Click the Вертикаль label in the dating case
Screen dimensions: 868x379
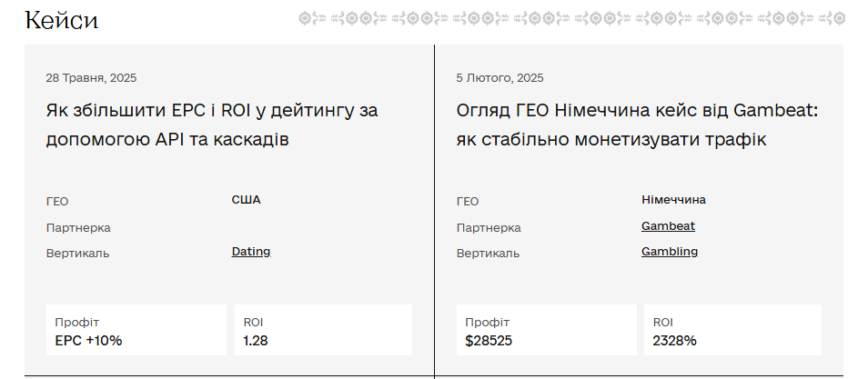(x=77, y=254)
